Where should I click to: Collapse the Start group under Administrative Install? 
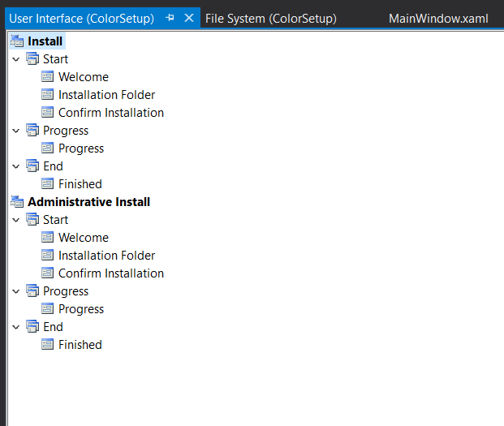click(x=15, y=220)
